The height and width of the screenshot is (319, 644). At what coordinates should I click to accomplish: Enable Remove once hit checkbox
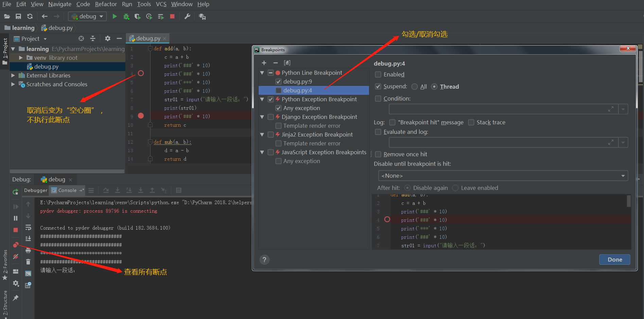pyautogui.click(x=378, y=154)
